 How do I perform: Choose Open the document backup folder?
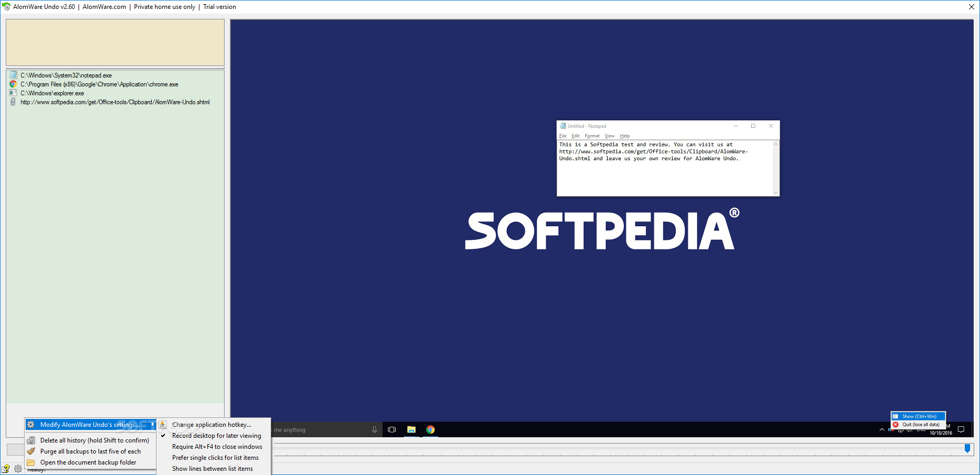point(91,462)
